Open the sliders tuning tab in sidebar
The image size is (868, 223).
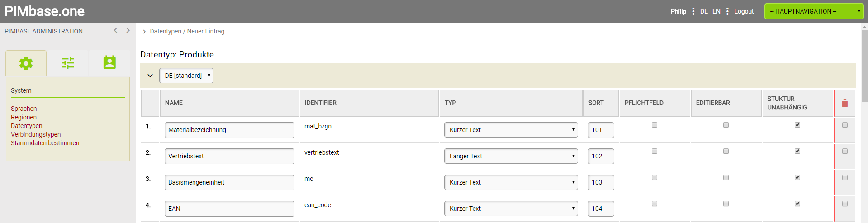click(x=68, y=63)
